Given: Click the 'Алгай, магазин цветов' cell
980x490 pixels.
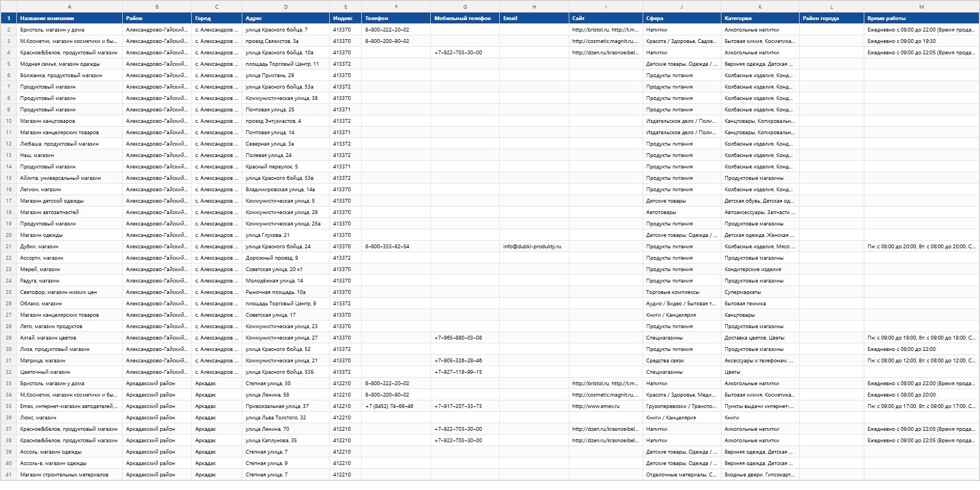Looking at the screenshot, I should 70,338.
